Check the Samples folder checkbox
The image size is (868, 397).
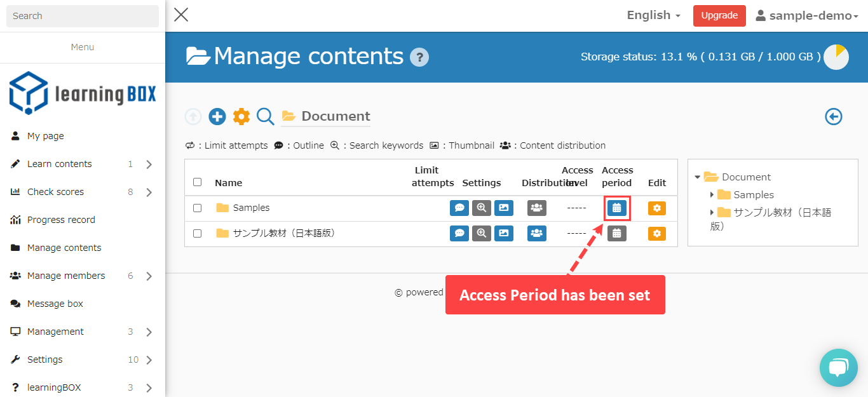197,208
